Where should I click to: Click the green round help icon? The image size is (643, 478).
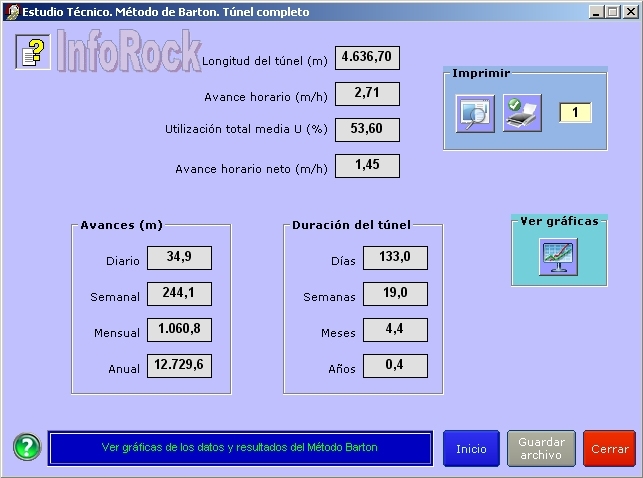(27, 448)
